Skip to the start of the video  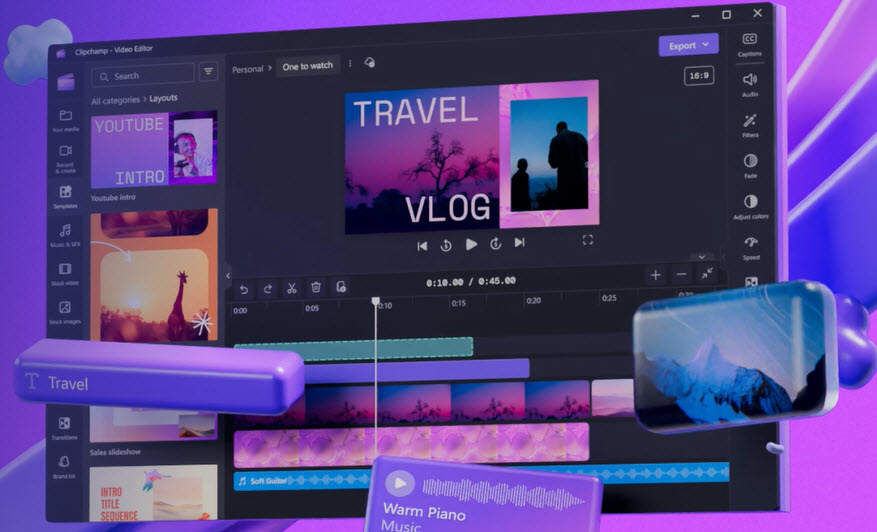[422, 246]
